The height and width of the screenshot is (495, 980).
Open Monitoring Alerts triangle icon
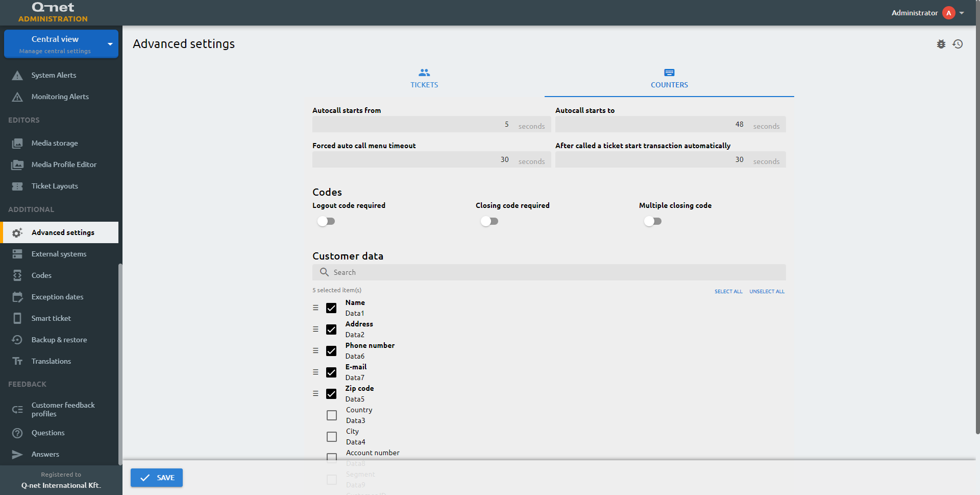[17, 97]
